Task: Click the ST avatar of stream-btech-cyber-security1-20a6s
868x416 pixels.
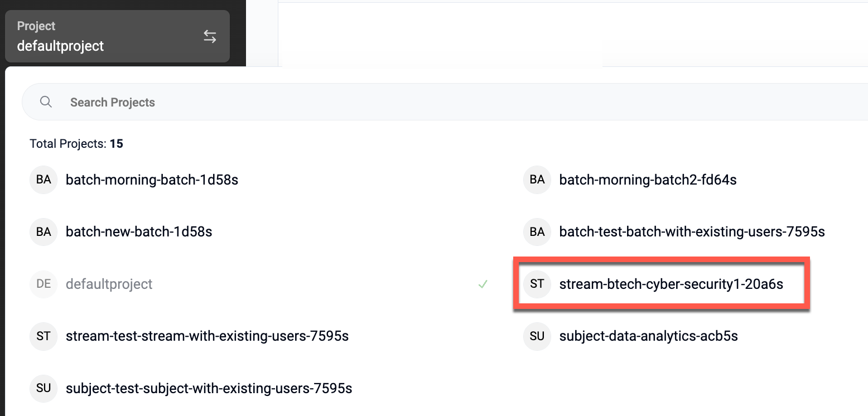Action: click(x=537, y=284)
